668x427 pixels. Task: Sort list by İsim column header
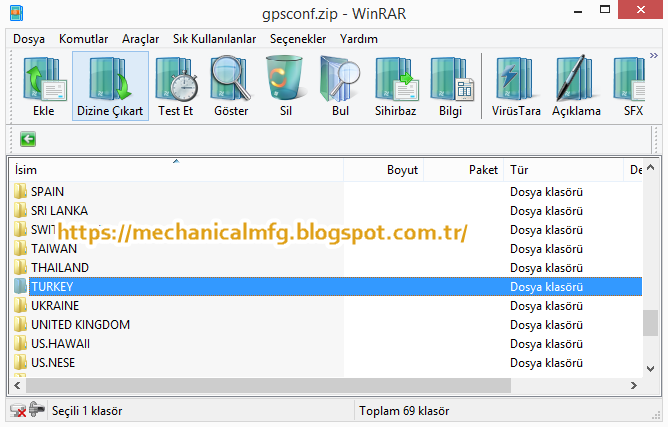tap(176, 170)
